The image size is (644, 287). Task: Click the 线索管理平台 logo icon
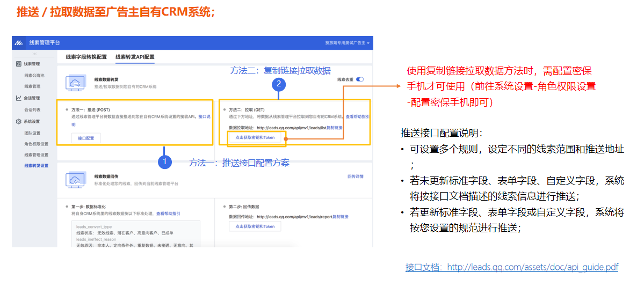tap(19, 42)
